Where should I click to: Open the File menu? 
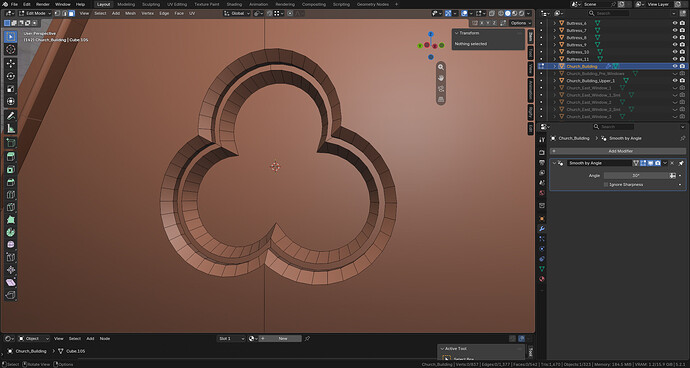click(14, 4)
